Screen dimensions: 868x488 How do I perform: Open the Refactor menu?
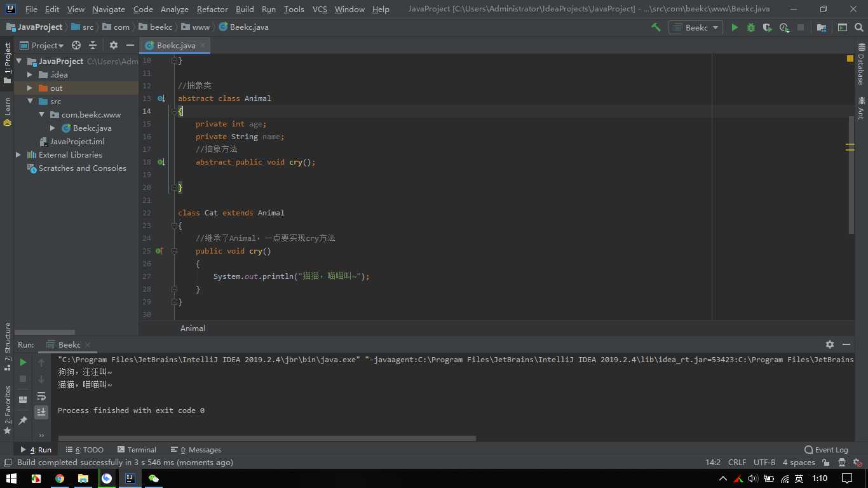click(x=212, y=9)
